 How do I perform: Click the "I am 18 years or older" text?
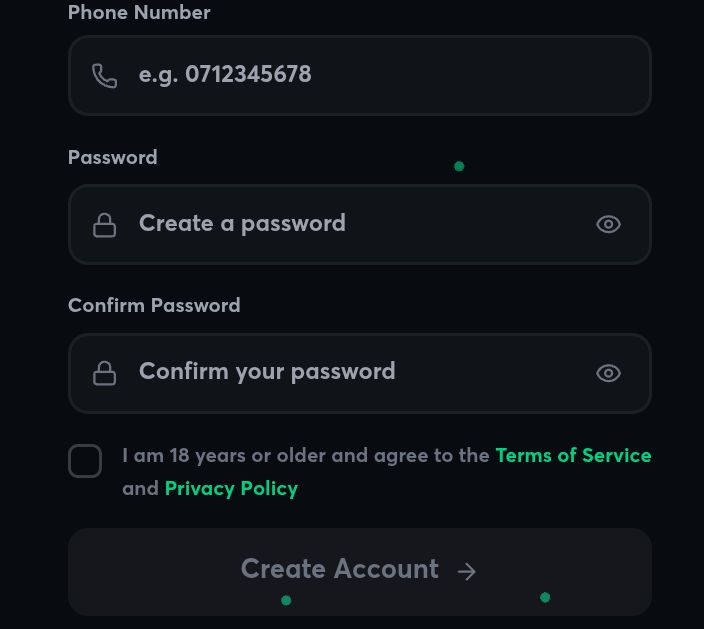pyautogui.click(x=305, y=456)
